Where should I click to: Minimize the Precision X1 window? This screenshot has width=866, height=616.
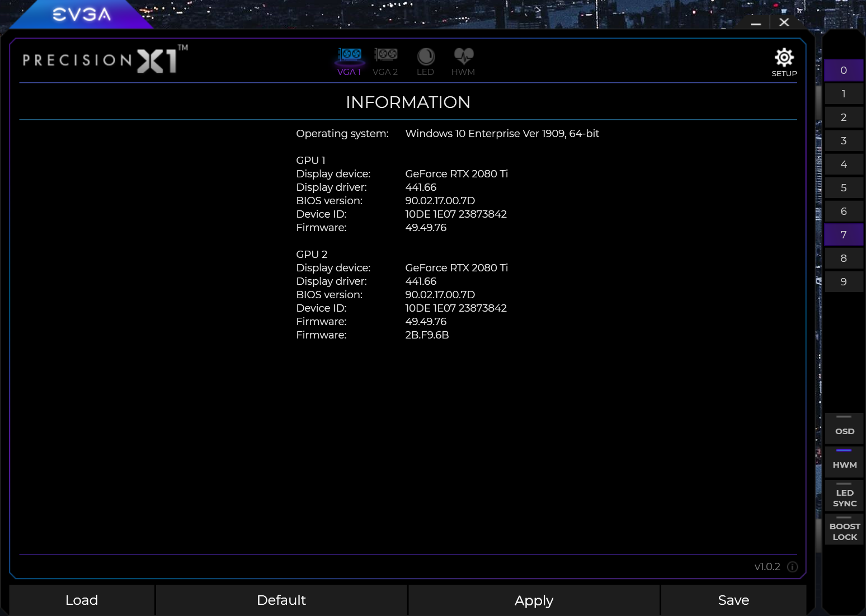click(756, 23)
